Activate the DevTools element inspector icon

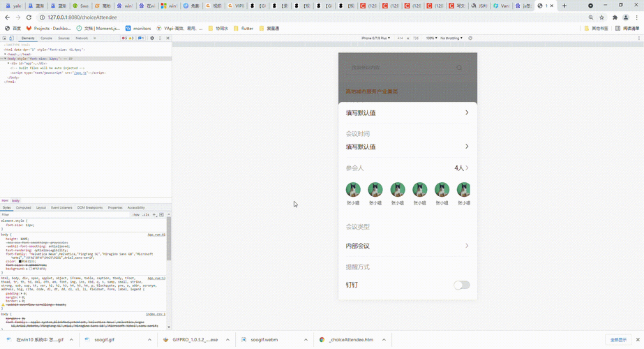point(4,38)
